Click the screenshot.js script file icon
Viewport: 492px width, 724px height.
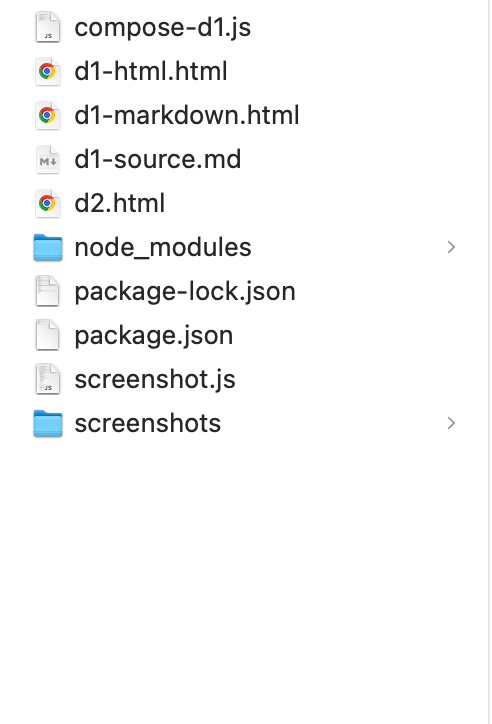[48, 379]
